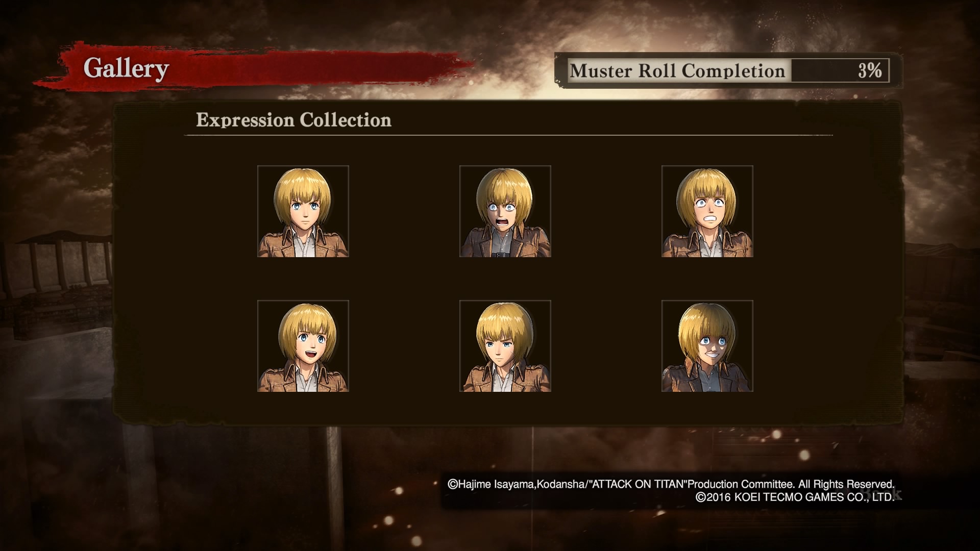Image resolution: width=980 pixels, height=551 pixels.
Task: Click the Muster Roll Completion label
Action: click(x=677, y=70)
